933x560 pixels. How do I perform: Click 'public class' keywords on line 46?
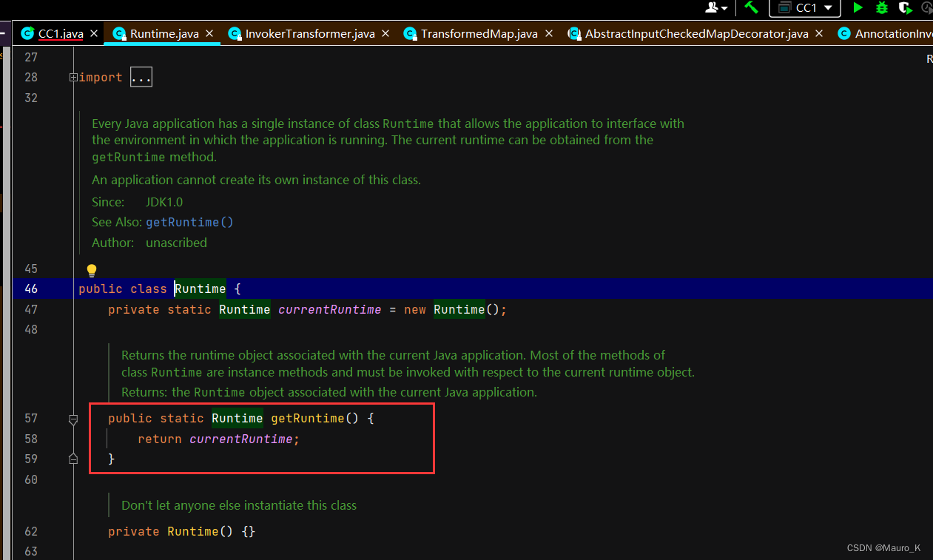(x=123, y=289)
